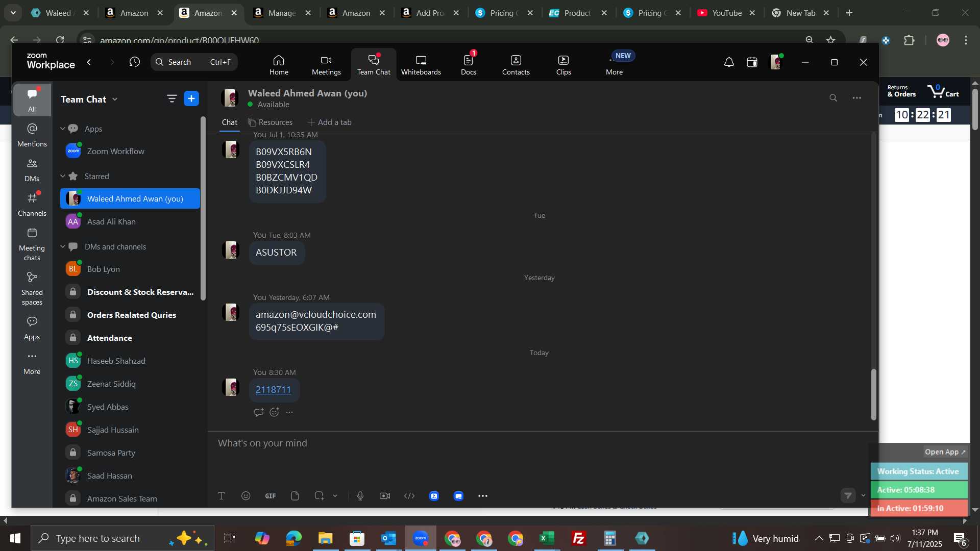Open Clips in Zoom

coord(563,65)
